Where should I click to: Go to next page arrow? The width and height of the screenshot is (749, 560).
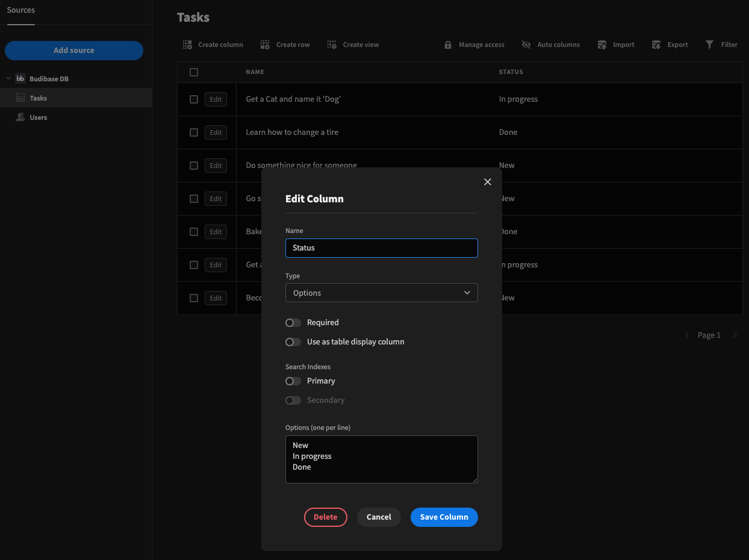(735, 335)
